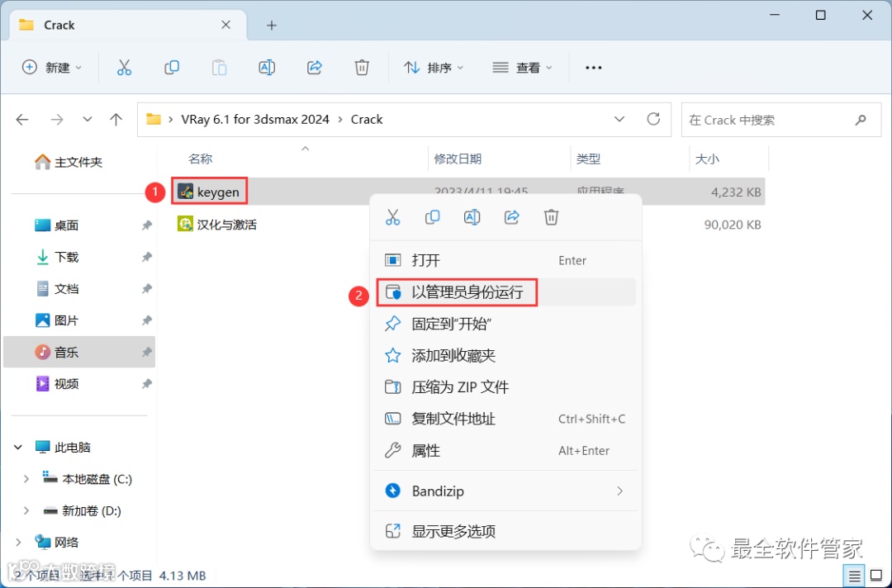Click the keygen file icon
This screenshot has width=892, height=588.
click(x=186, y=192)
